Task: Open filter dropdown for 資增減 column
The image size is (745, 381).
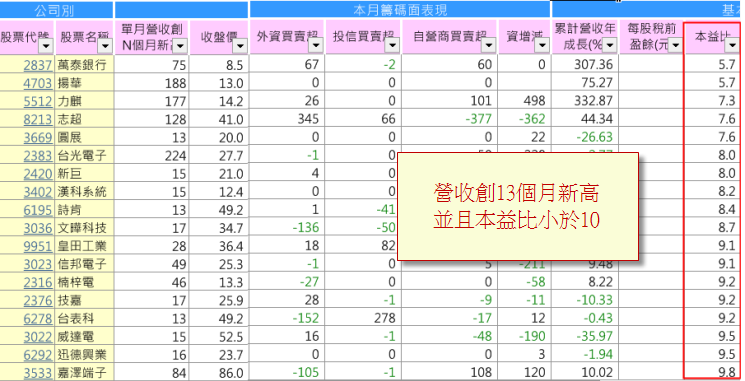Action: (542, 46)
